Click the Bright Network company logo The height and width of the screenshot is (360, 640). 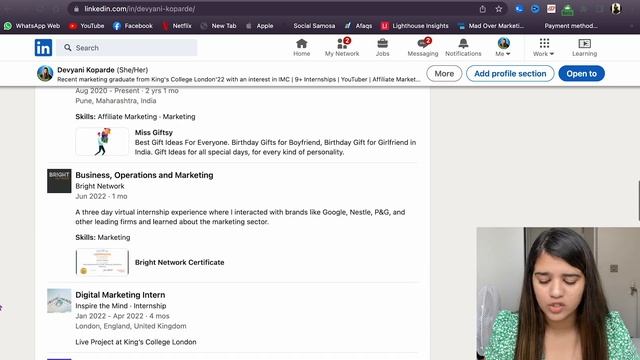pos(59,181)
